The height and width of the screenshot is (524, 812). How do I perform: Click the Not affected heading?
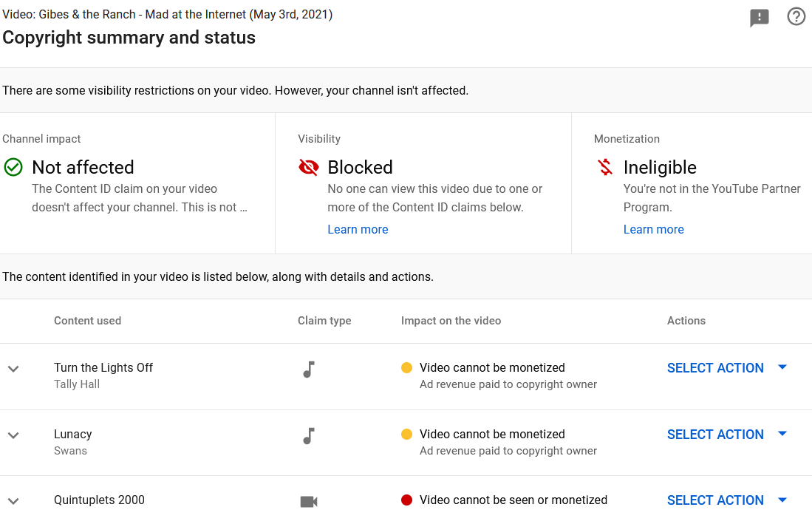click(83, 167)
